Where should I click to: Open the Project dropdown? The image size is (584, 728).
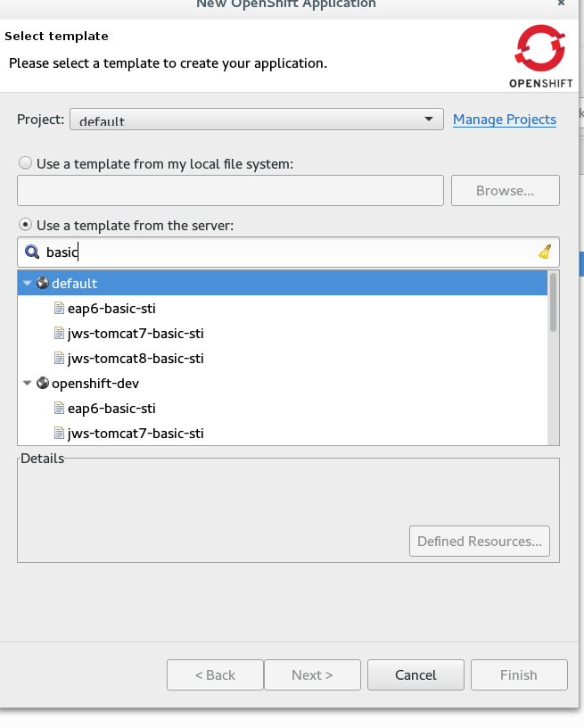pyautogui.click(x=256, y=120)
